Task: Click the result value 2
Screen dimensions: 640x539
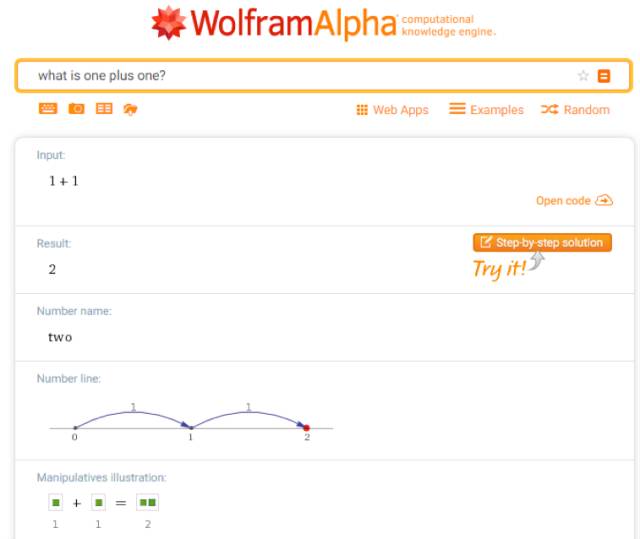Action: 52,269
